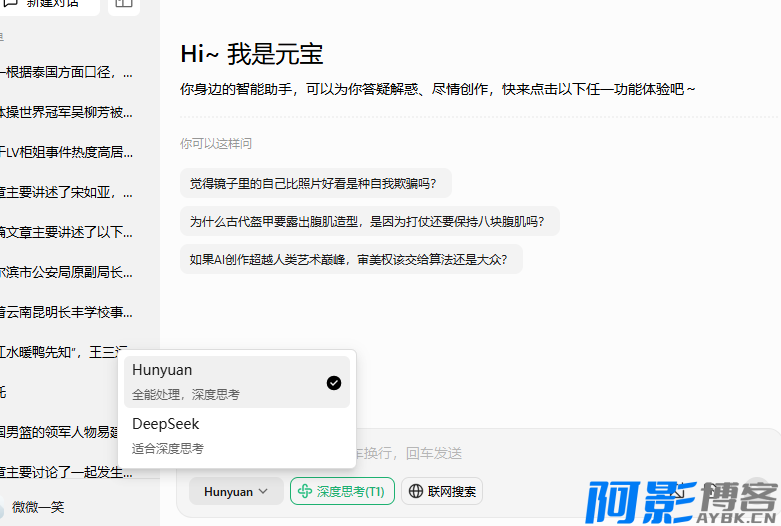Click the globe icon in 联网搜索
The height and width of the screenshot is (526, 781).
tap(415, 492)
